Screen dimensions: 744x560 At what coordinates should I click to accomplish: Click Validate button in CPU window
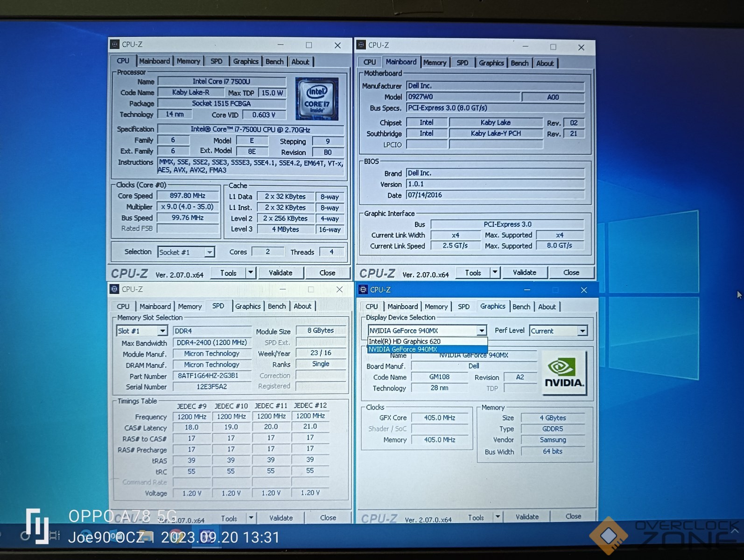pyautogui.click(x=281, y=273)
